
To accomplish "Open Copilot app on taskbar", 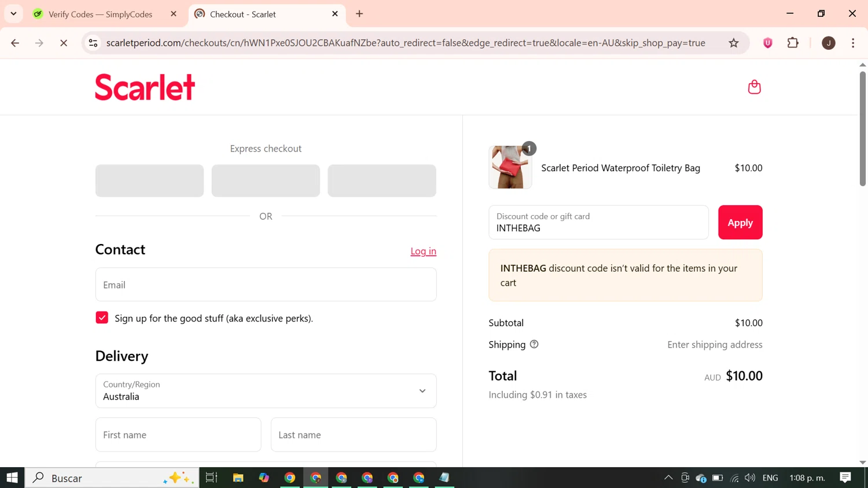I will click(264, 478).
